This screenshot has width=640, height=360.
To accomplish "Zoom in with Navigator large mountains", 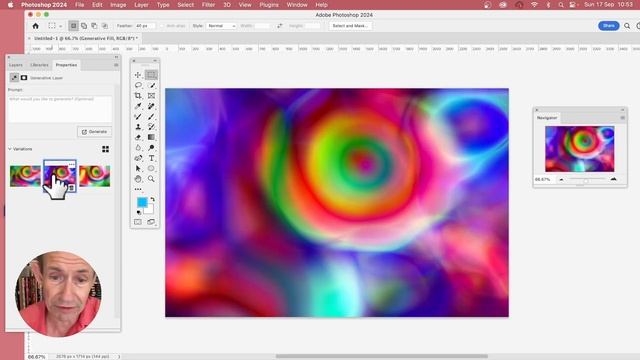I will [x=613, y=179].
